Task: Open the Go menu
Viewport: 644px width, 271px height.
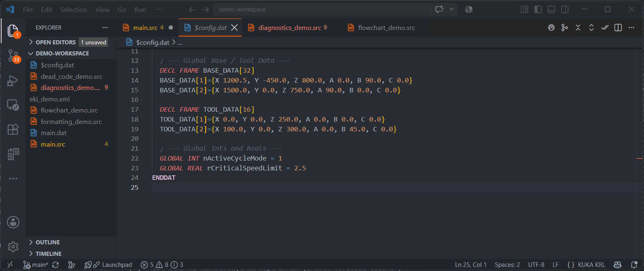Action: coord(122,9)
